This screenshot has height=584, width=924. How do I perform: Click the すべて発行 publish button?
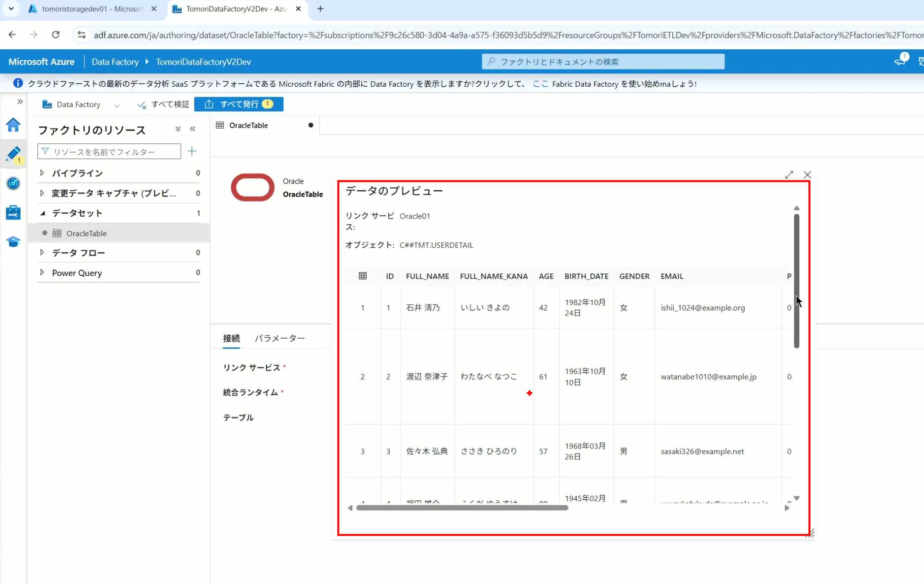tap(239, 104)
